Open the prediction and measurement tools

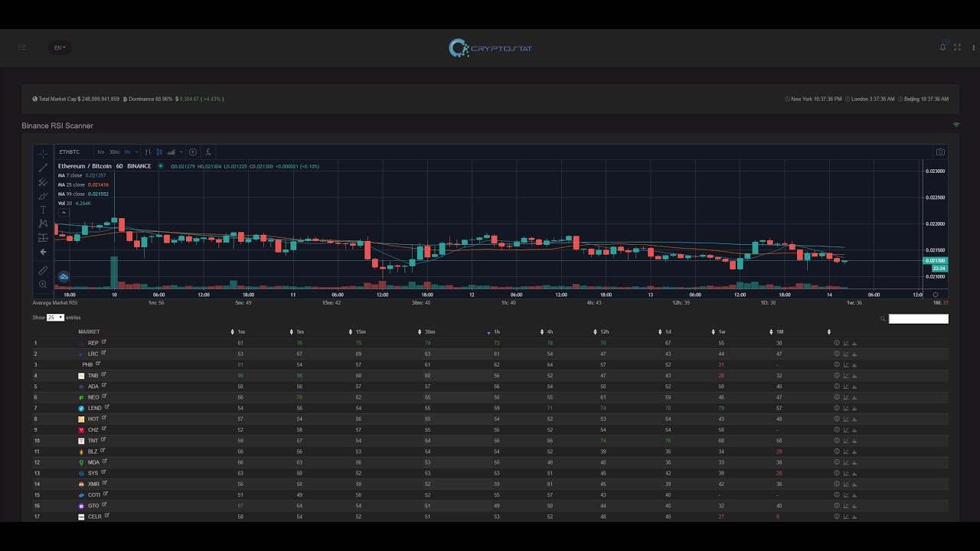(x=43, y=238)
